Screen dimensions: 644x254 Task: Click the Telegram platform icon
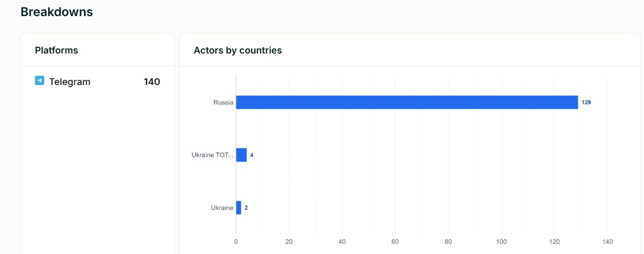point(39,80)
